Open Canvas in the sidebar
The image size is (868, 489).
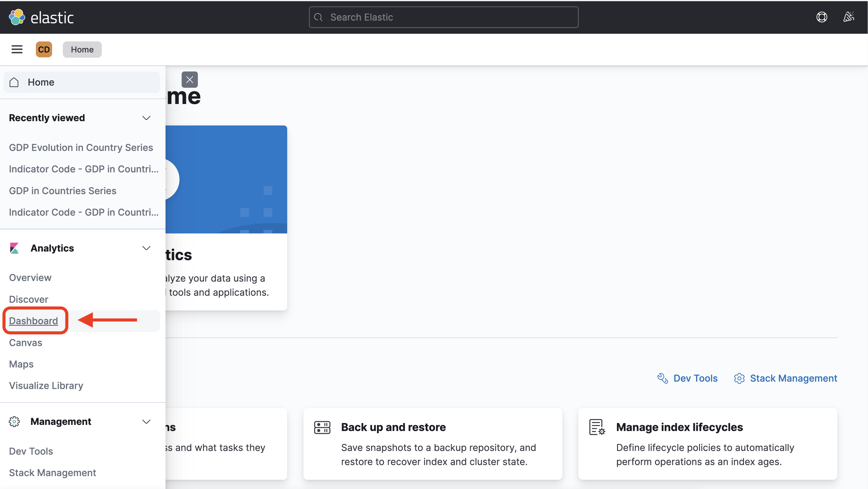(26, 343)
